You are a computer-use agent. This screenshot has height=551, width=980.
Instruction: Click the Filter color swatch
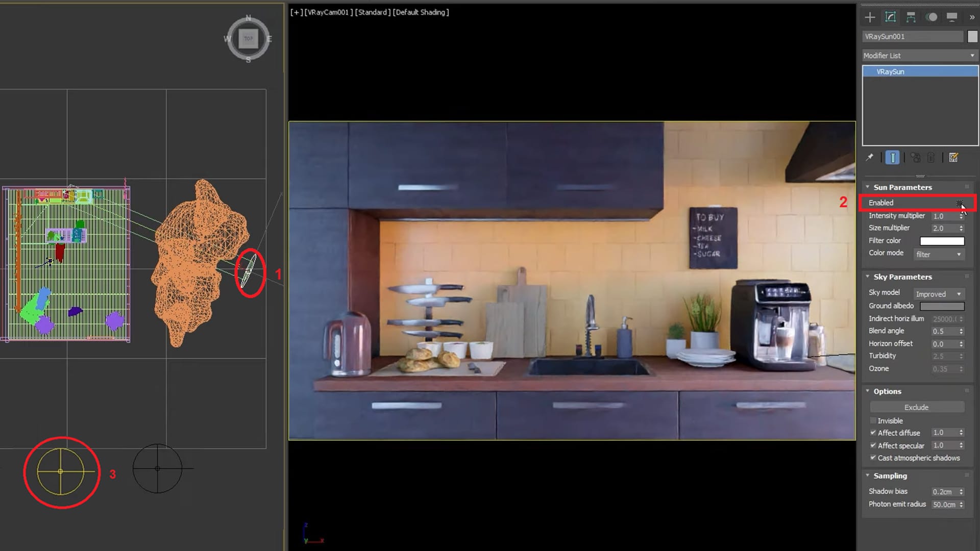pyautogui.click(x=942, y=240)
